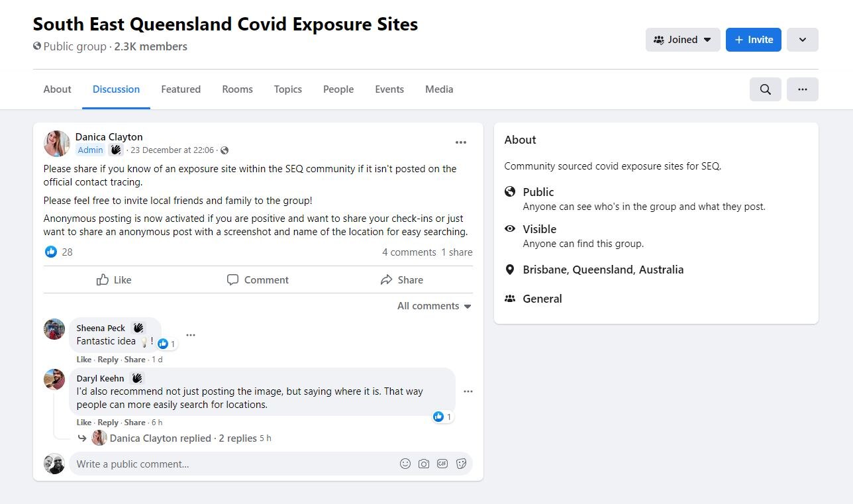This screenshot has width=853, height=504.
Task: Open the emoji picker in the comment box
Action: tap(405, 464)
